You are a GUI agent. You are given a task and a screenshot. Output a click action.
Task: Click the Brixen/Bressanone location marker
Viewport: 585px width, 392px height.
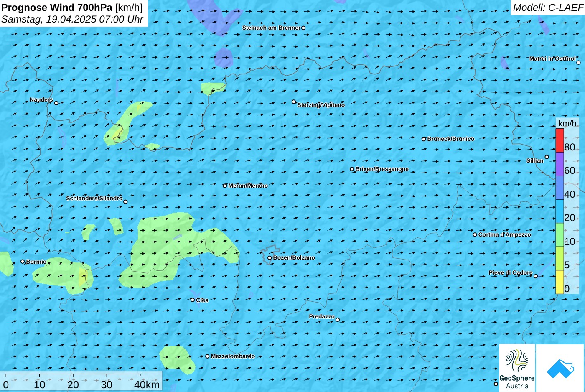352,169
